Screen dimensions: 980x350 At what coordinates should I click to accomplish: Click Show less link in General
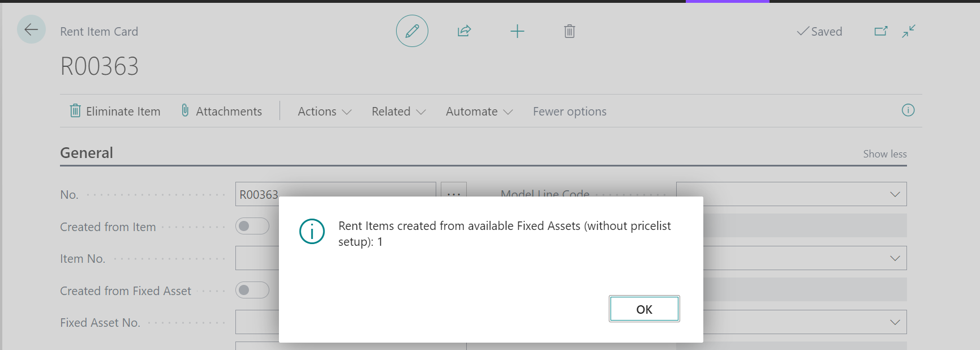click(x=884, y=154)
